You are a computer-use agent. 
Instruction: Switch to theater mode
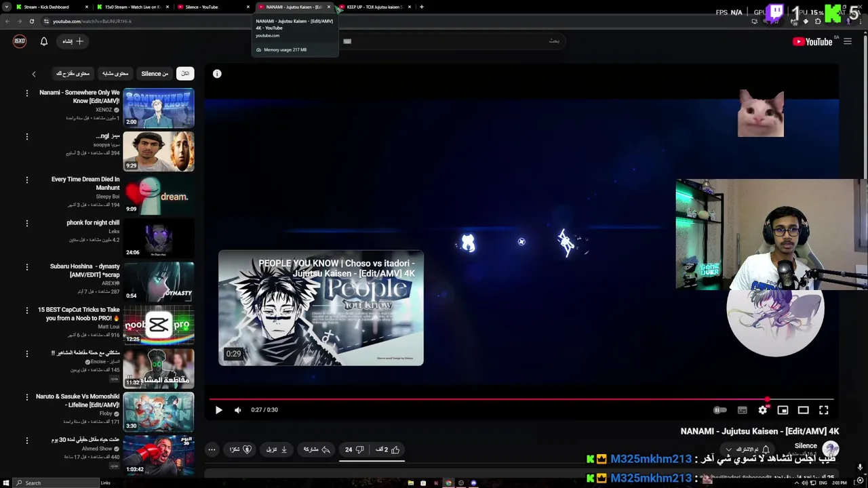coord(803,410)
